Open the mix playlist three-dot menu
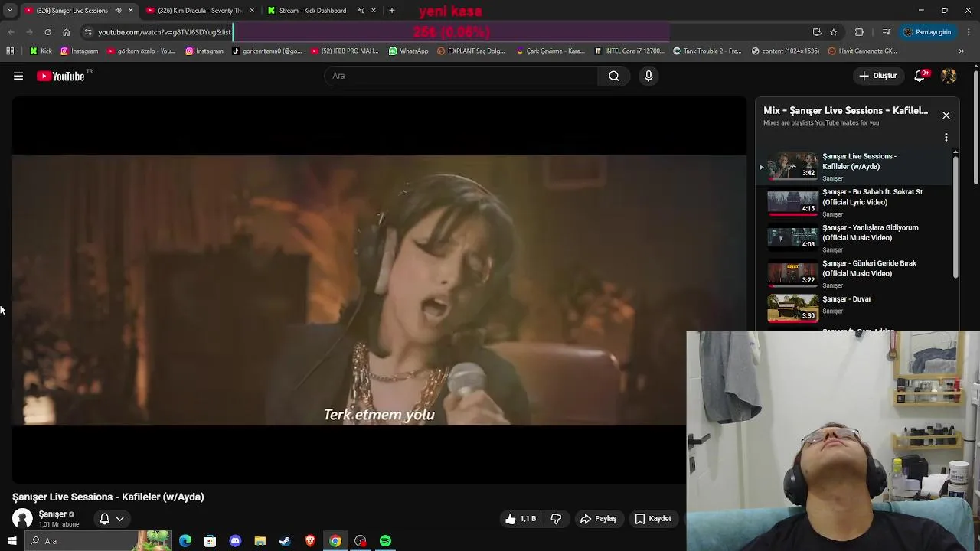Viewport: 980px width, 551px height. (946, 138)
